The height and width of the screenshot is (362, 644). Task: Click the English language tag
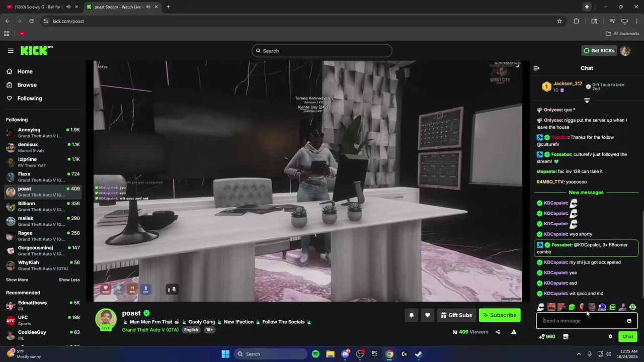pos(191,330)
